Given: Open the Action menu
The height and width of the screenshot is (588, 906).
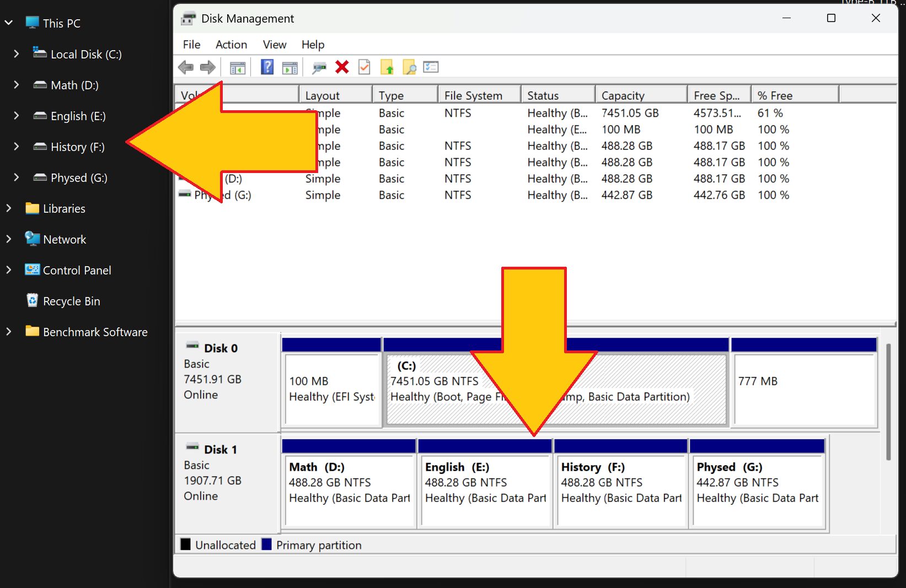Looking at the screenshot, I should [231, 45].
